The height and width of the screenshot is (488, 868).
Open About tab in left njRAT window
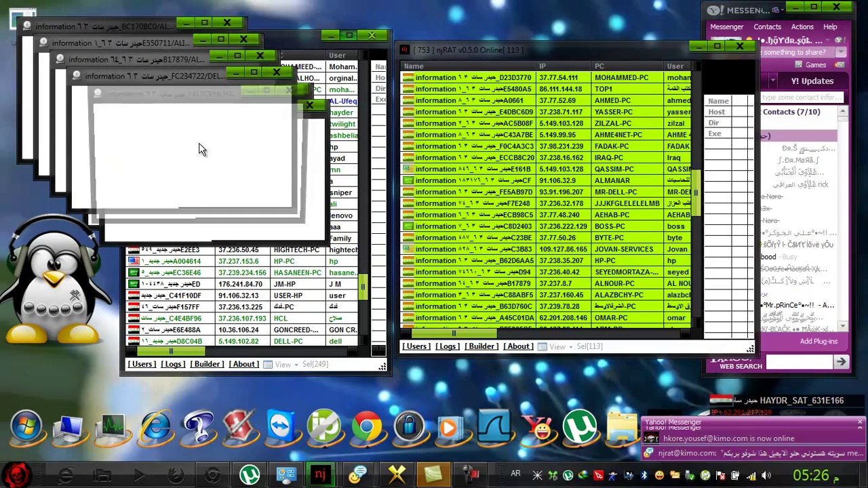point(243,364)
